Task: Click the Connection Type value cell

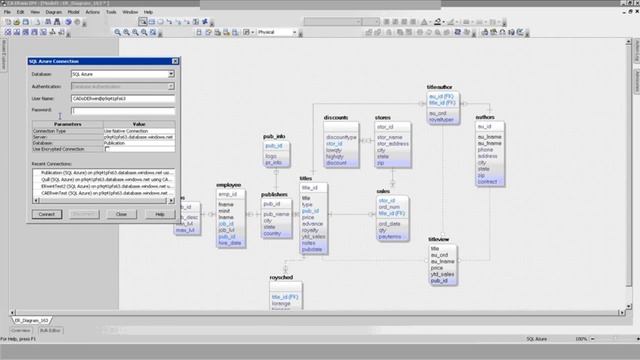Action: (x=139, y=131)
